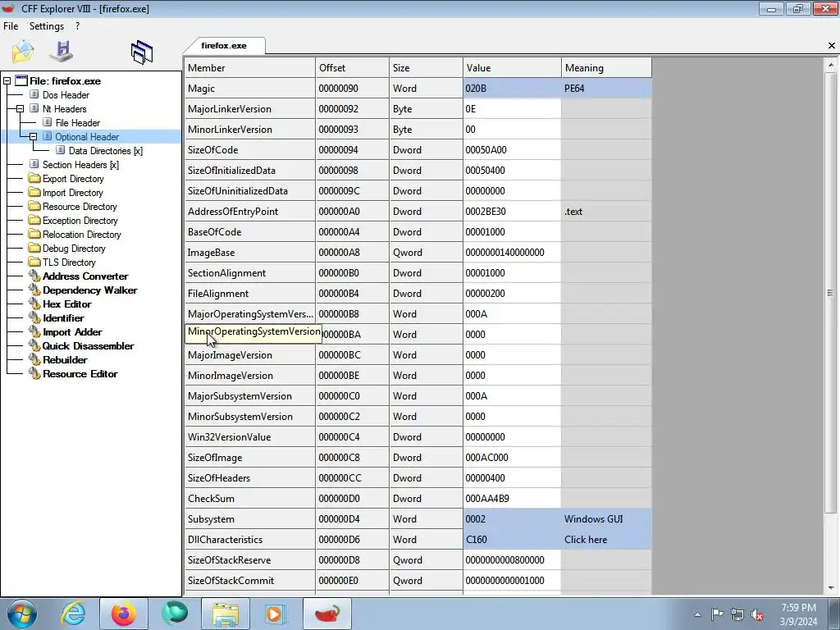Viewport: 840px width, 630px height.
Task: Open the ? help menu
Action: pos(77,25)
